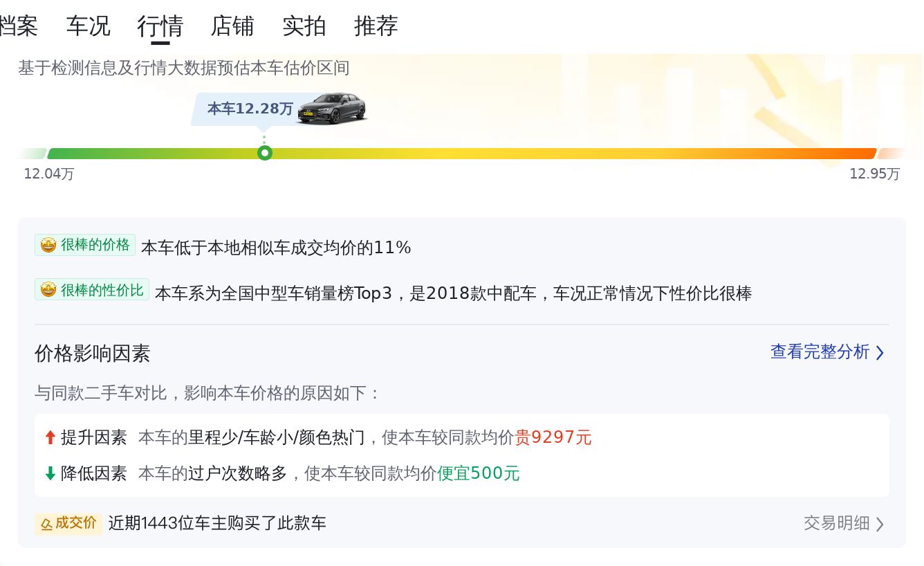This screenshot has width=924, height=566.
Task: Expand the chevron next to 查看完整分析
Action: click(880, 353)
